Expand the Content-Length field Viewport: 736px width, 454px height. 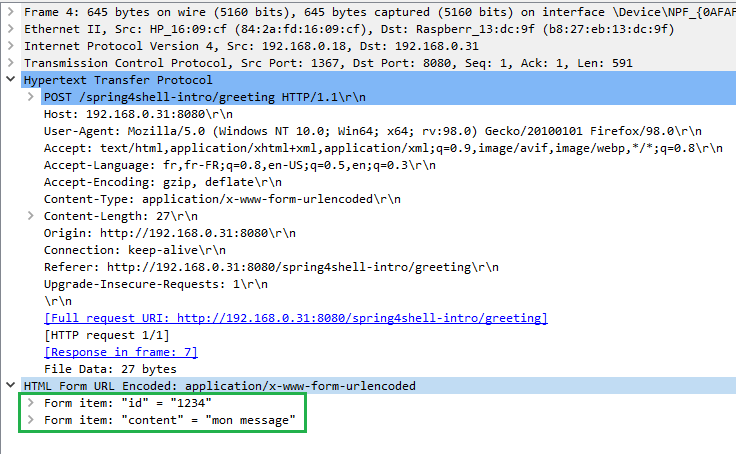point(31,215)
